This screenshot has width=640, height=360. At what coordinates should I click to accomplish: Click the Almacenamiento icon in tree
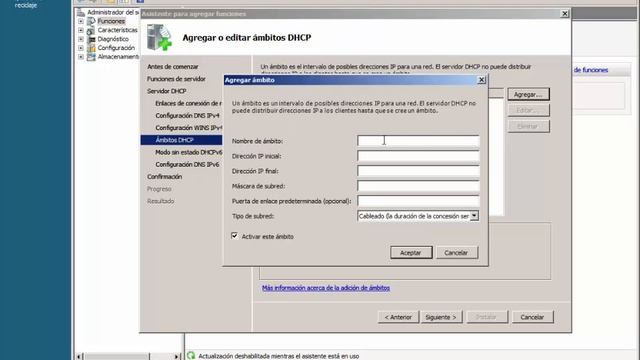[91, 57]
